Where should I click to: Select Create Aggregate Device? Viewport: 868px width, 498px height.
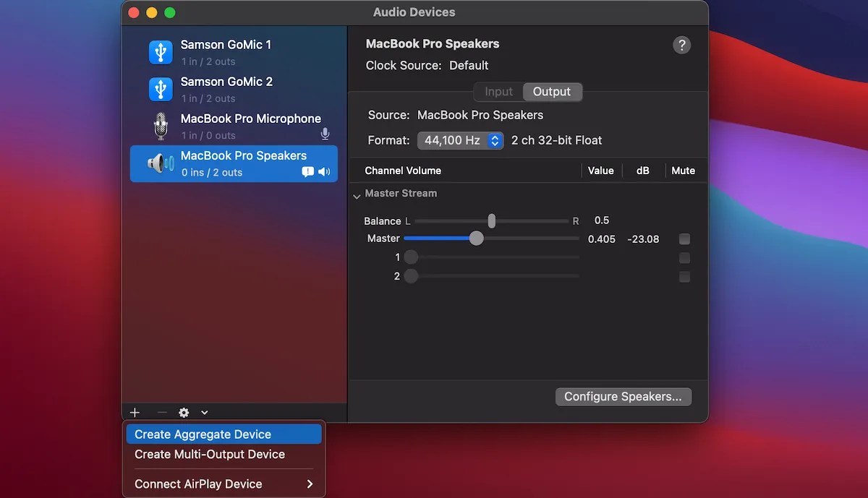(202, 434)
